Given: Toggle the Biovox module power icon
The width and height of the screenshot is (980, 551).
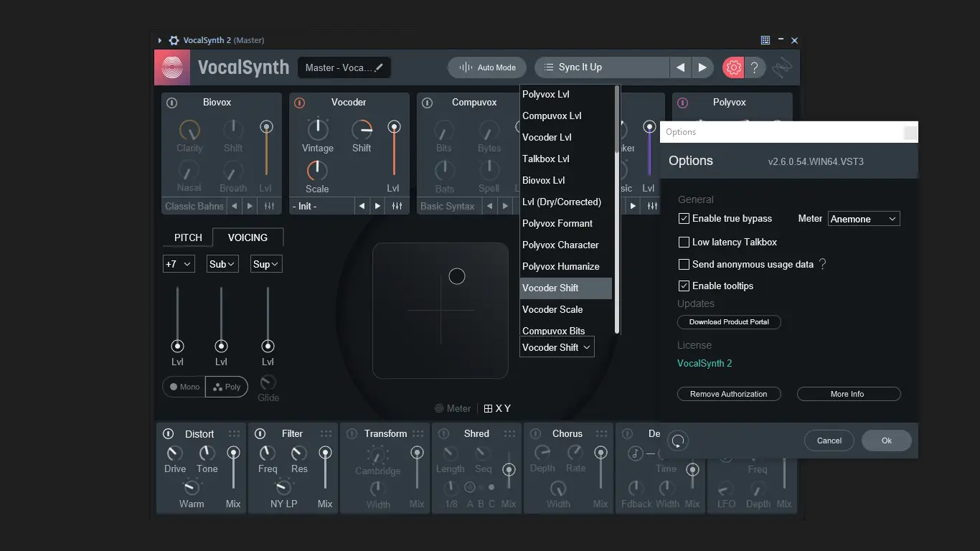Looking at the screenshot, I should [172, 103].
